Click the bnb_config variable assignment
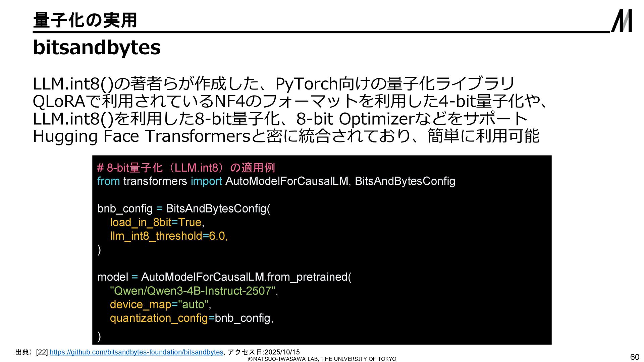Screen dimensions: 644x362 [x=125, y=209]
